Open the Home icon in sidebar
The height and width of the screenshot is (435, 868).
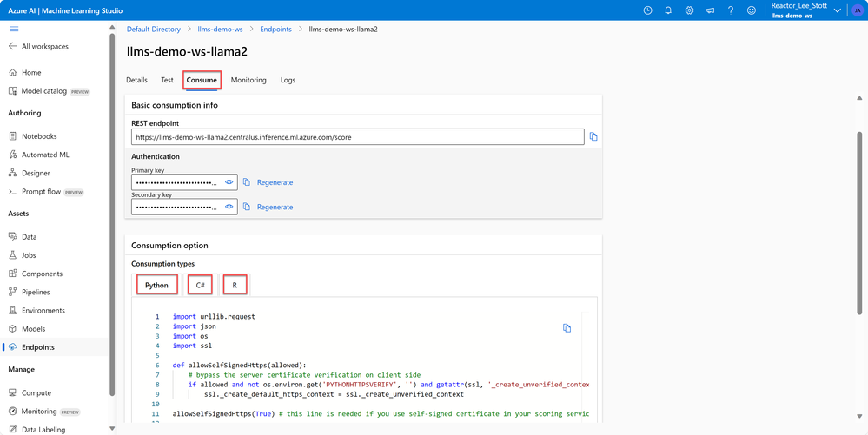(x=13, y=73)
